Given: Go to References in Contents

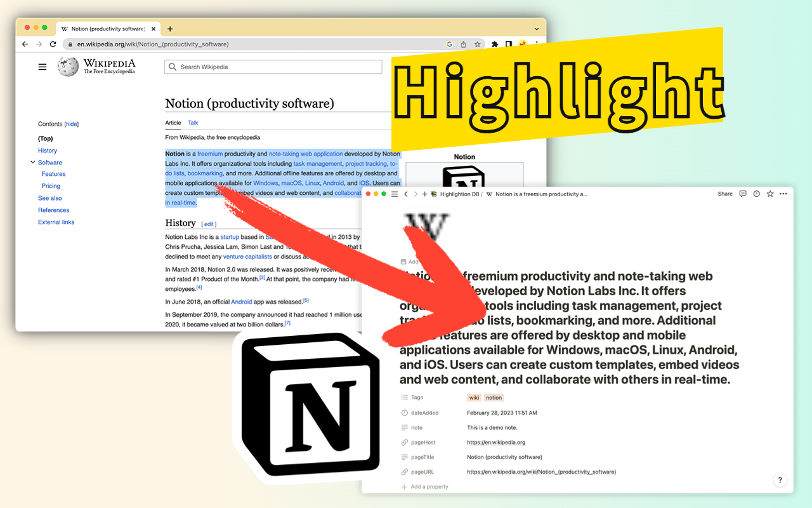Looking at the screenshot, I should click(54, 210).
